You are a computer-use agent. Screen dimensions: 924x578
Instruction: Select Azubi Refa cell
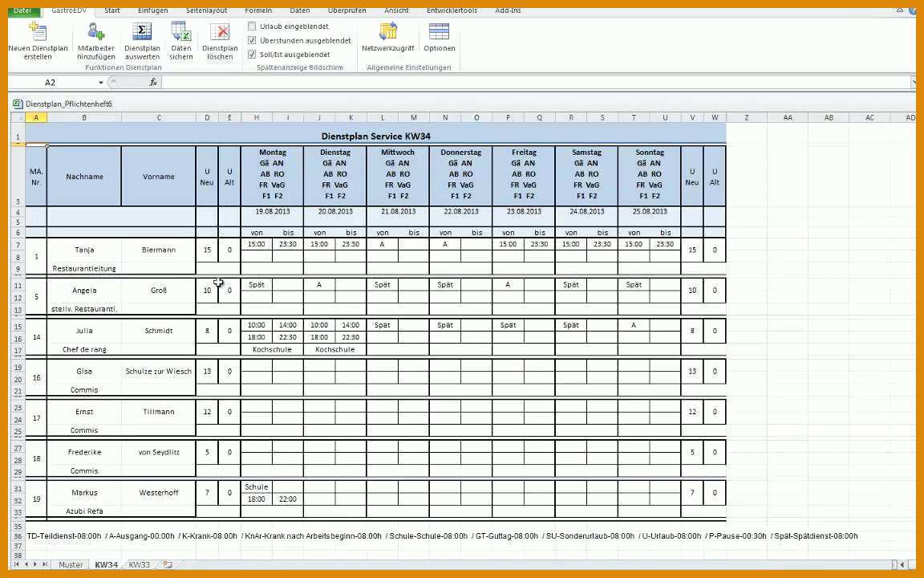(84, 511)
